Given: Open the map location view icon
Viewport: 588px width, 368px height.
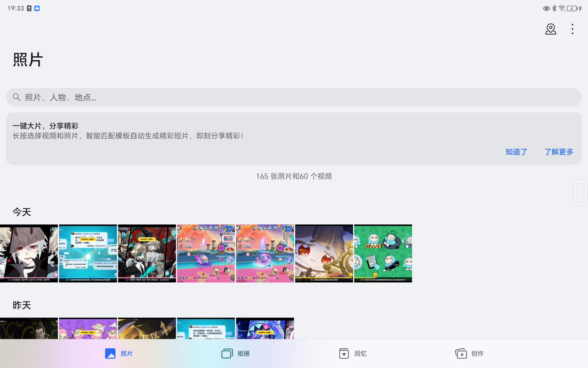Looking at the screenshot, I should coord(550,29).
